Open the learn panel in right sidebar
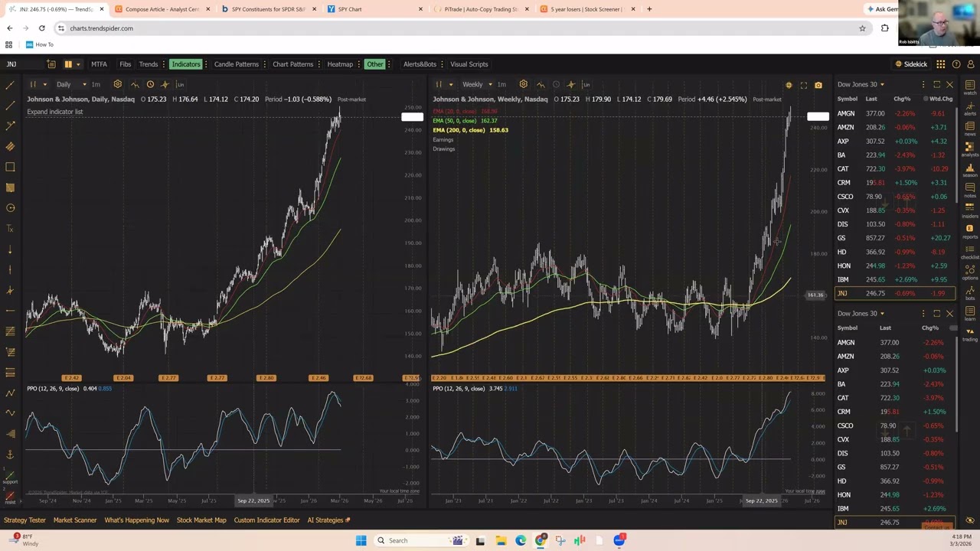This screenshot has height=551, width=980. (x=969, y=315)
